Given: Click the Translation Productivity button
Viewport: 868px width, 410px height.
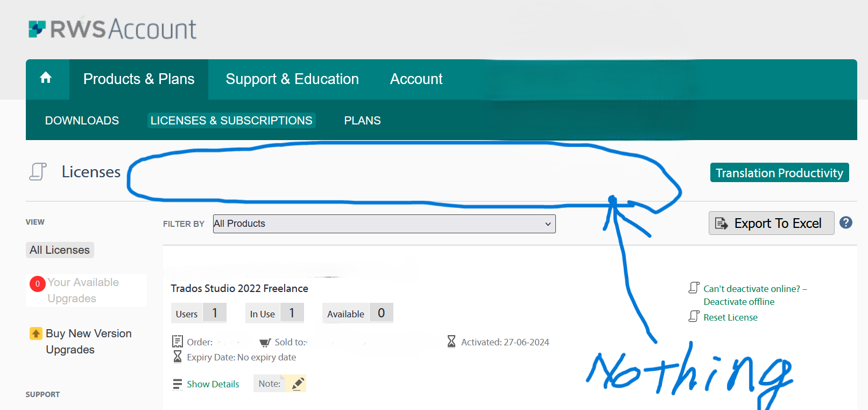Looking at the screenshot, I should click(779, 172).
